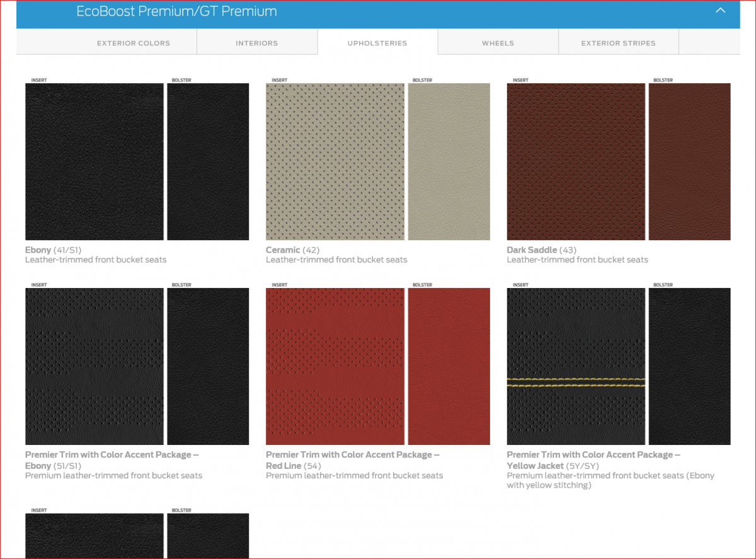The width and height of the screenshot is (756, 559).
Task: Open the Exterior Stripes tab
Action: 618,43
